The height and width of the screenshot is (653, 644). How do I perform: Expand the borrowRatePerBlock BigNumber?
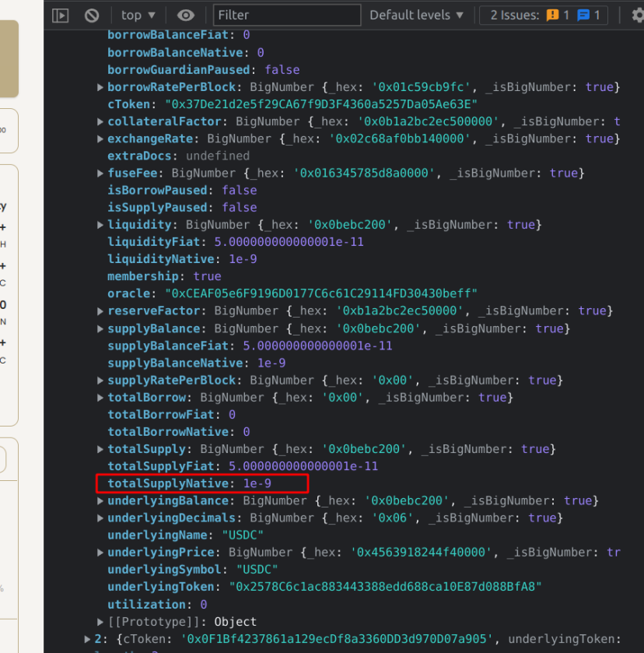pos(100,86)
